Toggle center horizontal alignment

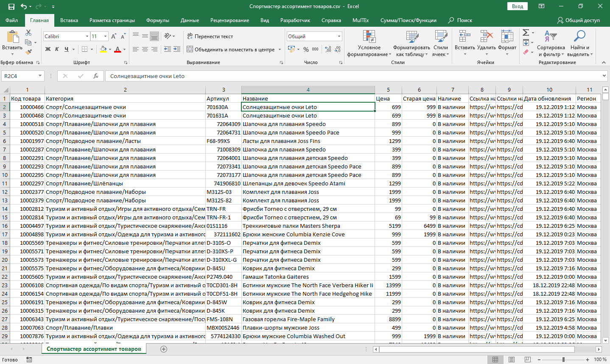(x=145, y=50)
